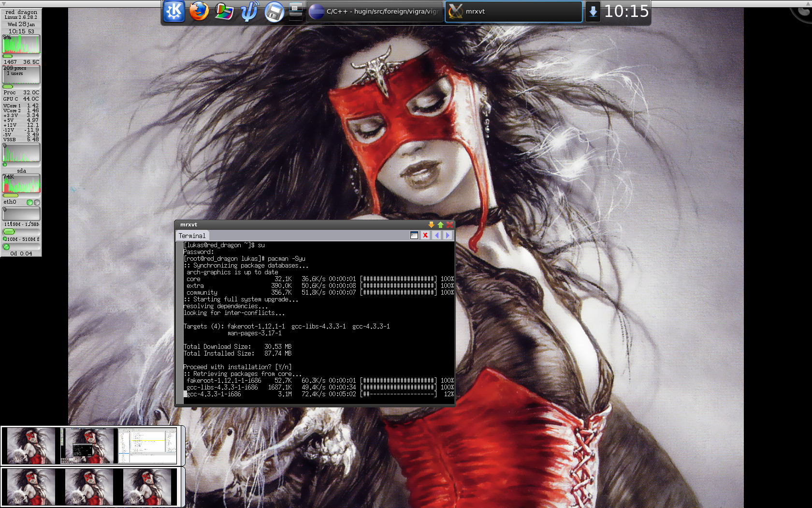Open the KDE application launcher menu
The width and height of the screenshot is (812, 508).
174,11
